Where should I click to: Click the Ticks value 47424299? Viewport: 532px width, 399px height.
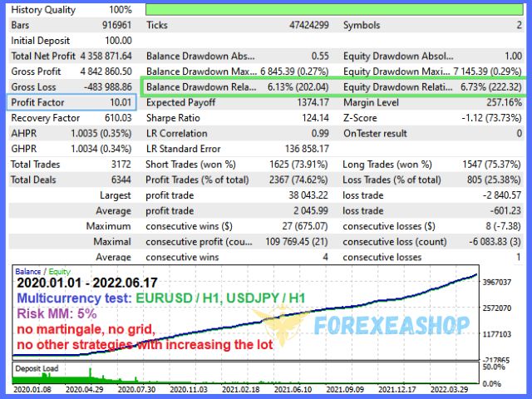309,25
